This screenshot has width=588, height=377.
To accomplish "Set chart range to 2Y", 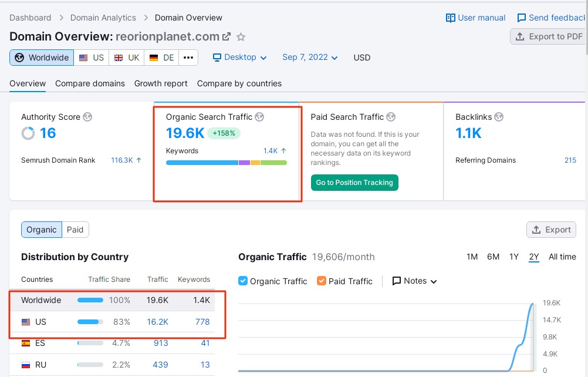I will click(x=534, y=257).
